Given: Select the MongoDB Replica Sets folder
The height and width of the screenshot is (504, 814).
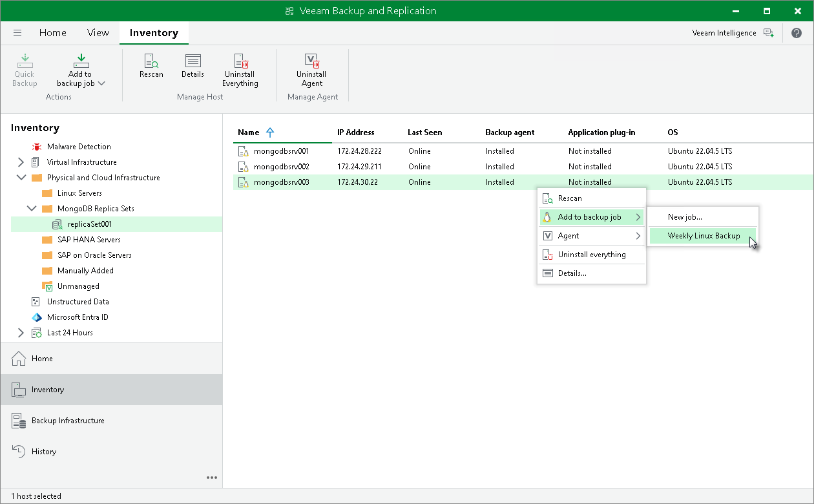Looking at the screenshot, I should (x=96, y=209).
